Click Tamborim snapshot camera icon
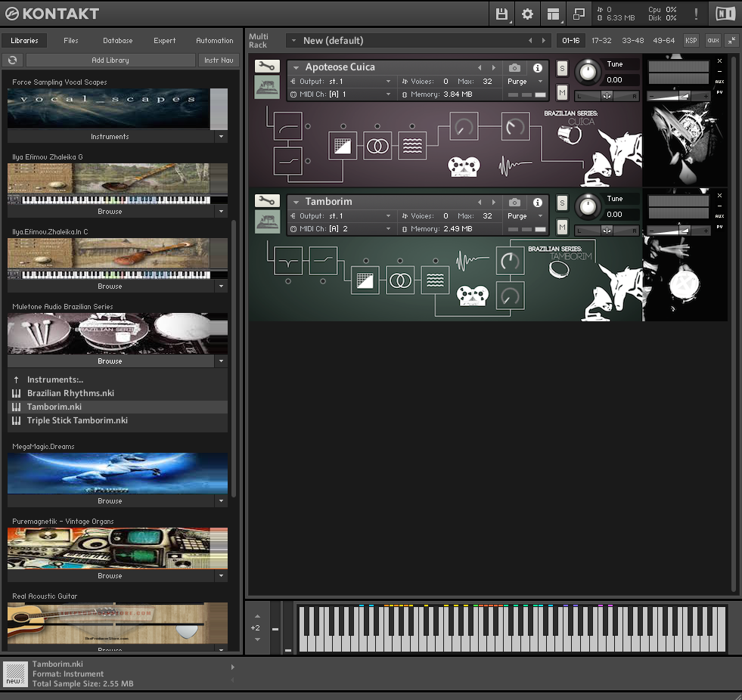The image size is (742, 700). tap(514, 203)
